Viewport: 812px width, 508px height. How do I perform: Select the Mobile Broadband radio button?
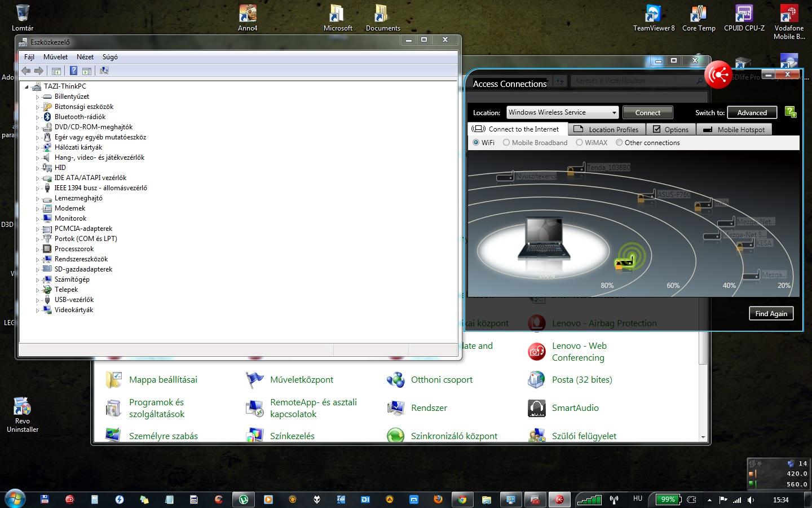click(506, 143)
